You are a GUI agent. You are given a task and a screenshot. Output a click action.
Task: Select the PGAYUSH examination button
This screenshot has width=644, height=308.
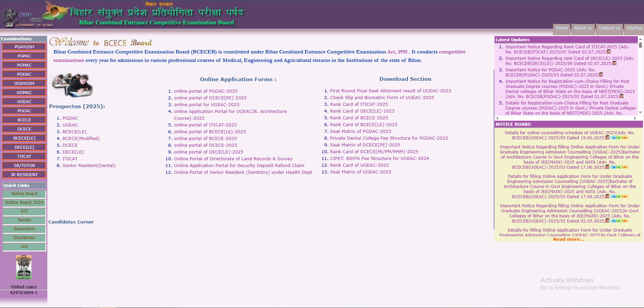click(x=24, y=47)
